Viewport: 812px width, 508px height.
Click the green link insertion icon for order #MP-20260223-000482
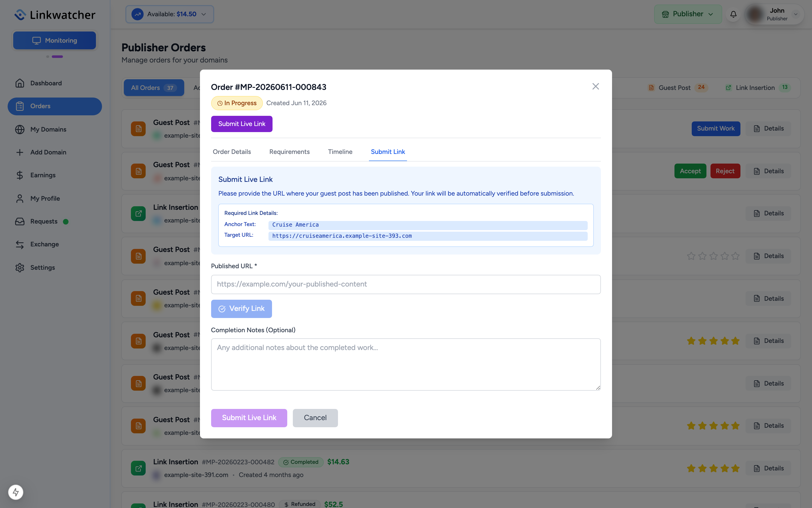[x=138, y=468]
